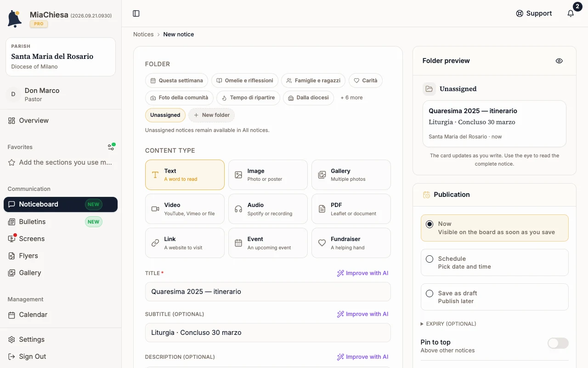Improve the subtitle with AI
Viewport: 588px width, 368px height.
362,314
